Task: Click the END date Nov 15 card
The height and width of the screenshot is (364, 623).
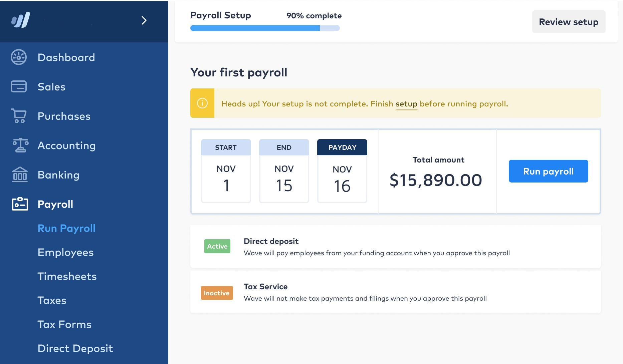Action: pyautogui.click(x=284, y=171)
